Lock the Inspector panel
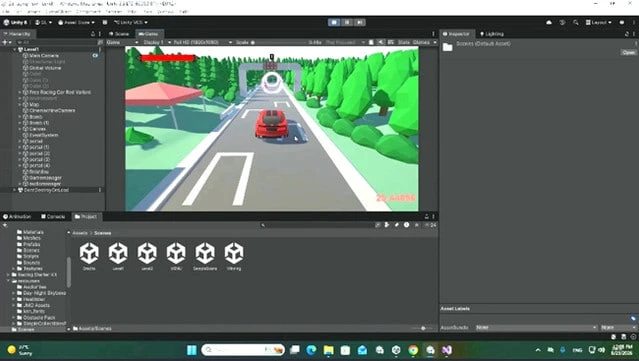This screenshot has width=639, height=361. [x=627, y=34]
